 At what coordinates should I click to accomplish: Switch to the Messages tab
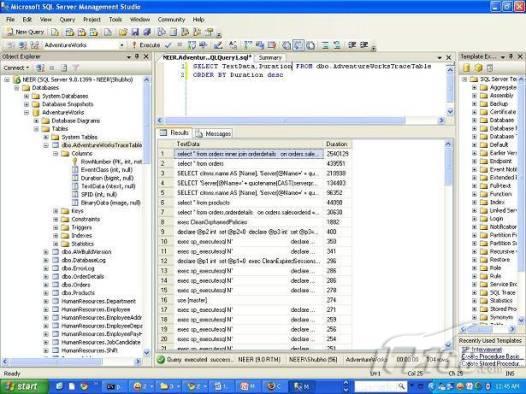coord(213,134)
